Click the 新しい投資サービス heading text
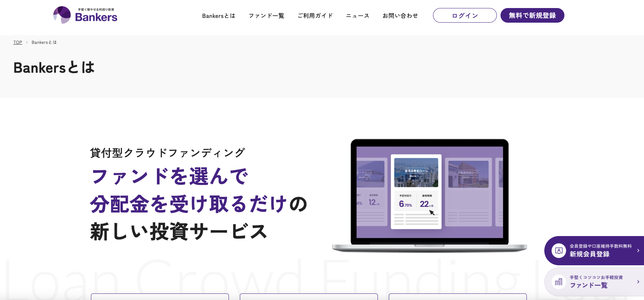The image size is (644, 300). 179,231
